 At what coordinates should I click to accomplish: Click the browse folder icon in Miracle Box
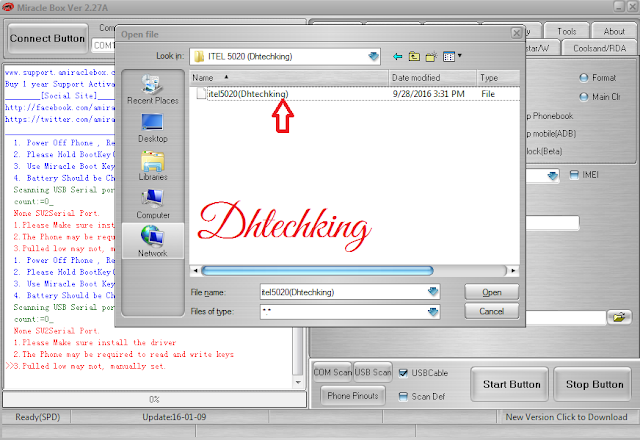pyautogui.click(x=619, y=317)
